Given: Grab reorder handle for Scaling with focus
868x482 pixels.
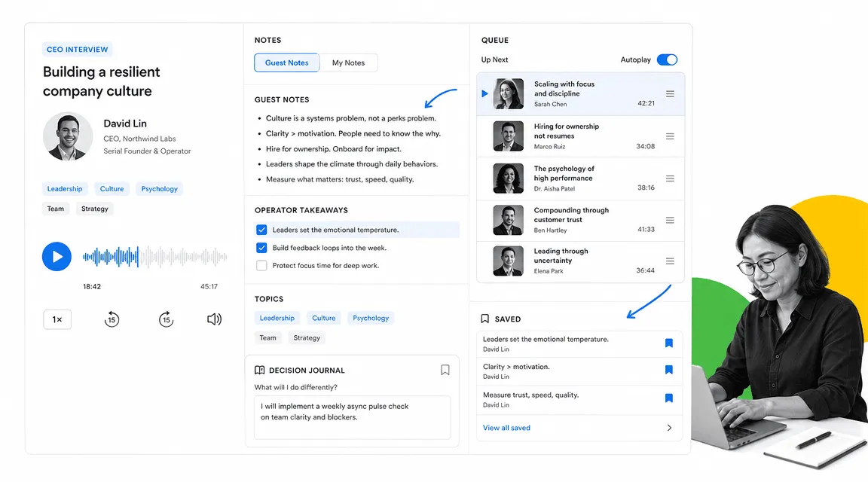Looking at the screenshot, I should 670,94.
